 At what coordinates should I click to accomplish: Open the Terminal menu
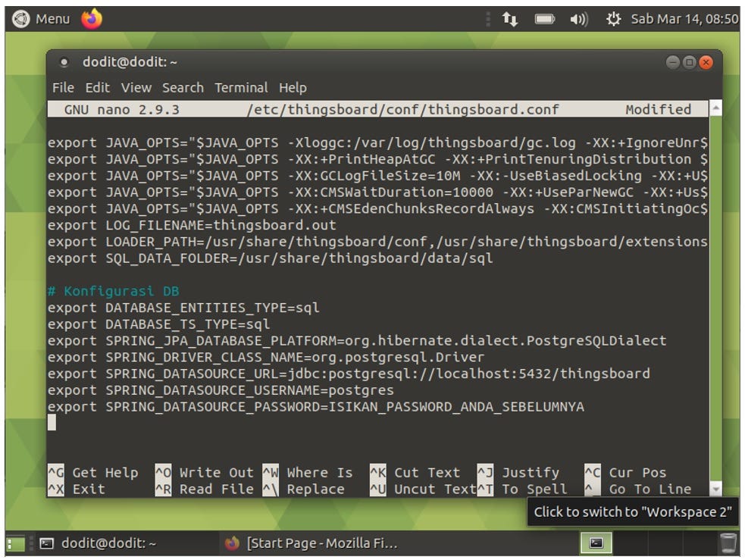(241, 88)
